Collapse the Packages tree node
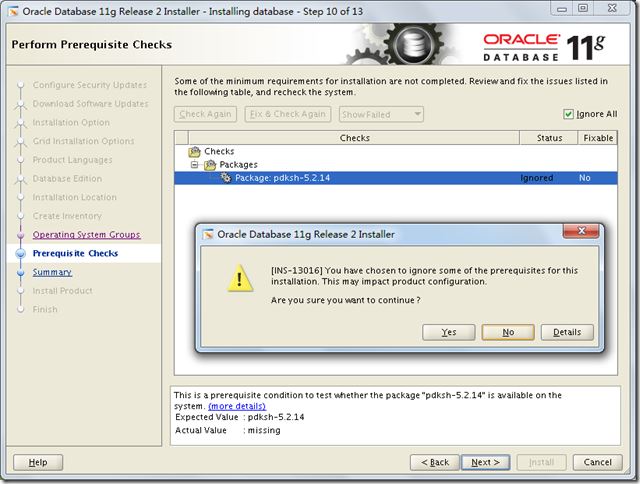This screenshot has width=640, height=484. 195,164
